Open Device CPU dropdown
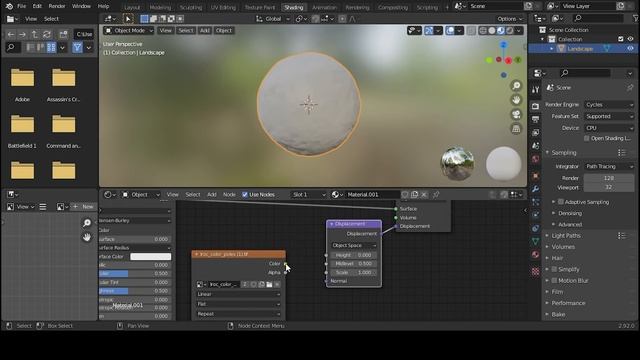The height and width of the screenshot is (360, 640). 609,128
